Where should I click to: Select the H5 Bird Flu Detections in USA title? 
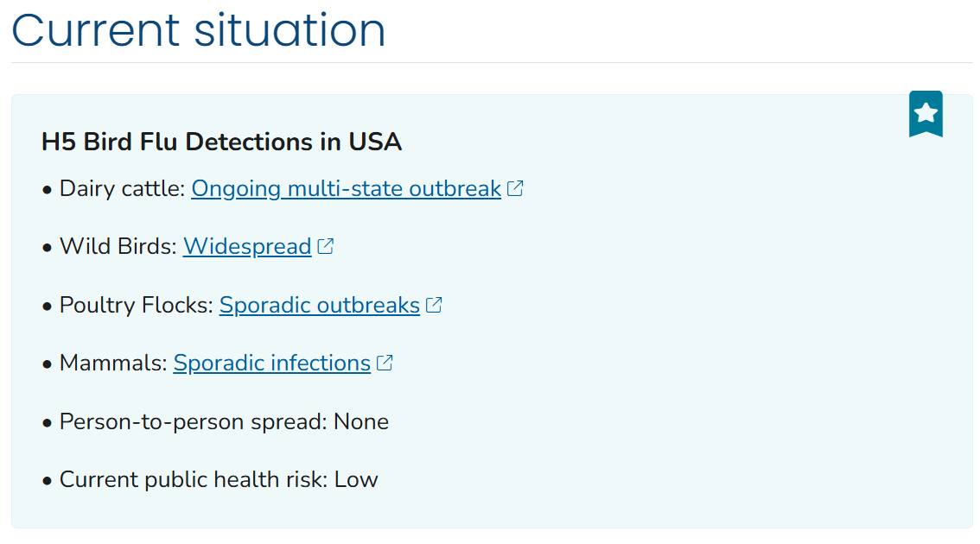[221, 142]
